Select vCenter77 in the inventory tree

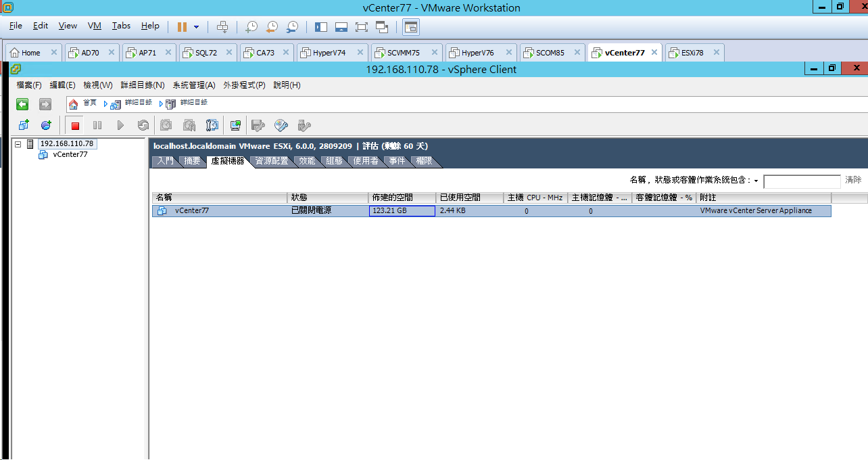pos(70,154)
